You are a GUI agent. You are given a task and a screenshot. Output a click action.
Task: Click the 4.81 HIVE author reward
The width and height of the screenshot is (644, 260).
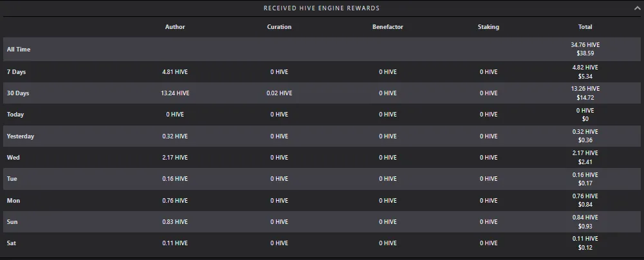(175, 72)
